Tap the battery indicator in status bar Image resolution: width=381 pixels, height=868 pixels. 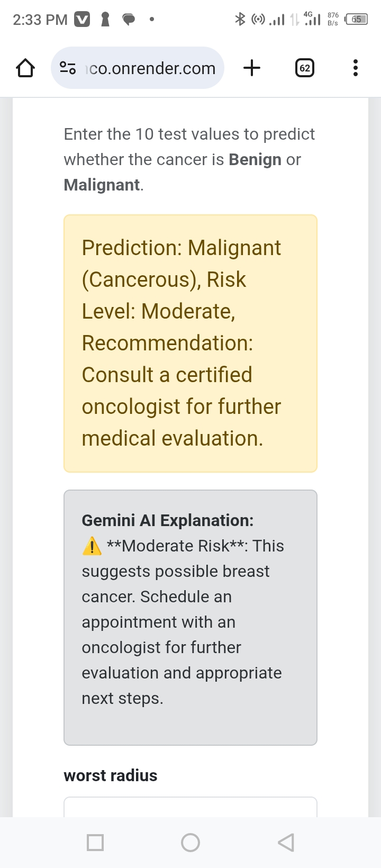(x=356, y=20)
